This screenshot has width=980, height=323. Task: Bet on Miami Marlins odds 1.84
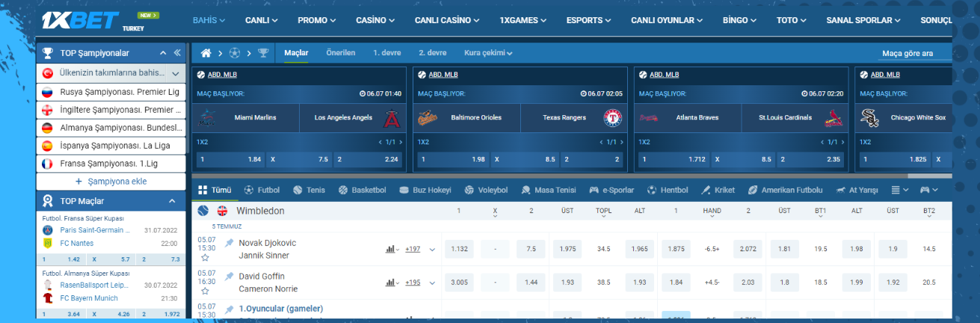[x=230, y=159]
